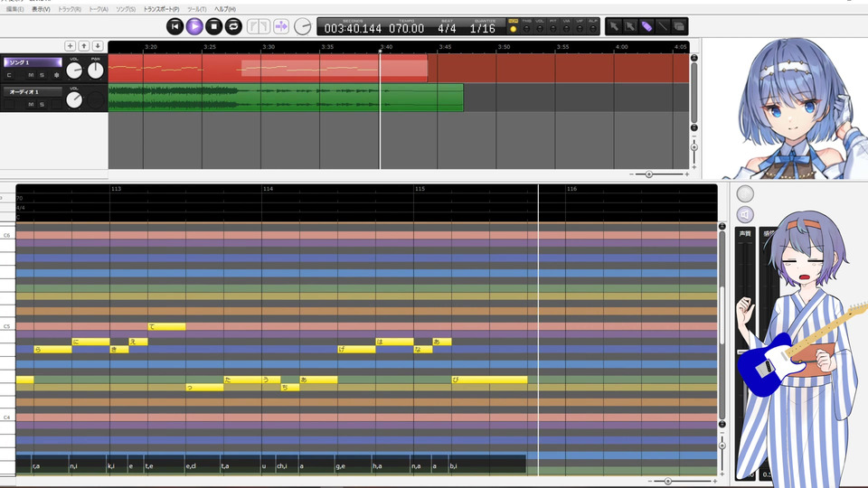Open the ツール(T) menu
The width and height of the screenshot is (868, 488).
[x=196, y=9]
